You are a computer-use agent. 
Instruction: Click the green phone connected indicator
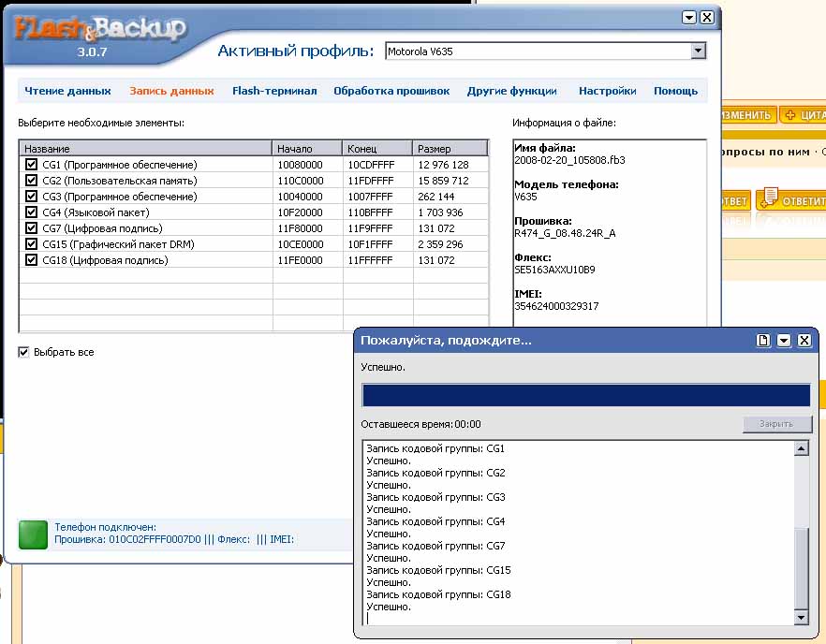tap(33, 534)
